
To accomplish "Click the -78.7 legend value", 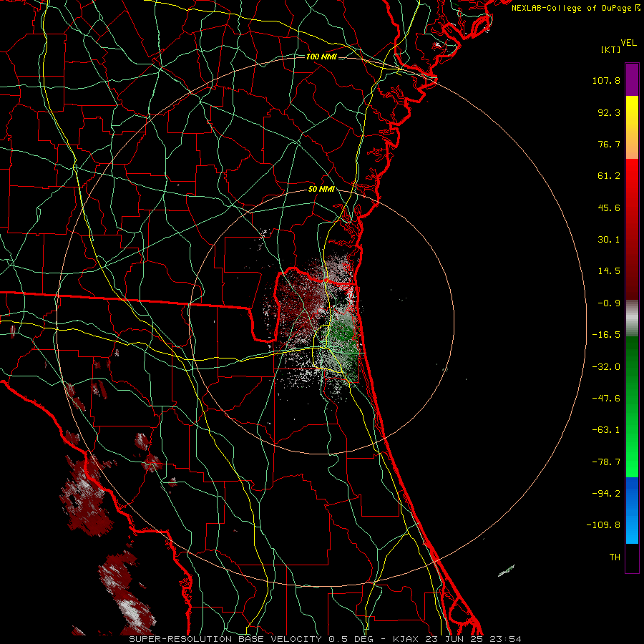I will tap(606, 462).
